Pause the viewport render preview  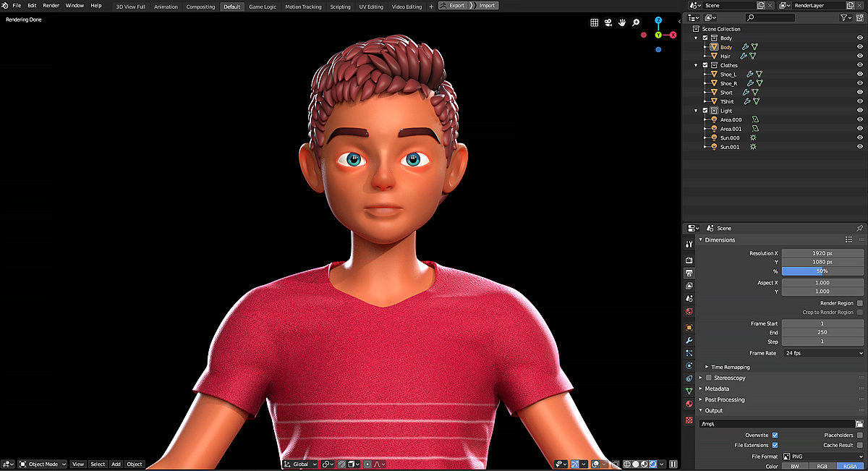(x=673, y=464)
